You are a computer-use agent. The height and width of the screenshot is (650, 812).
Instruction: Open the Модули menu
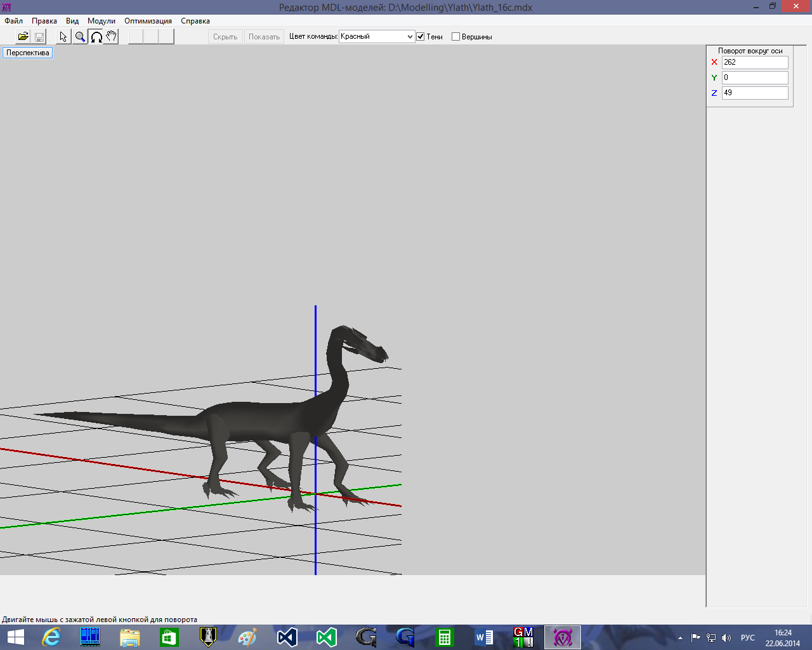(x=101, y=21)
